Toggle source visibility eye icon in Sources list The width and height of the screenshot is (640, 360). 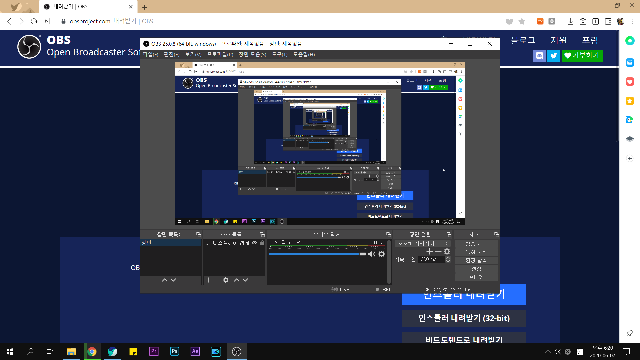pos(255,243)
